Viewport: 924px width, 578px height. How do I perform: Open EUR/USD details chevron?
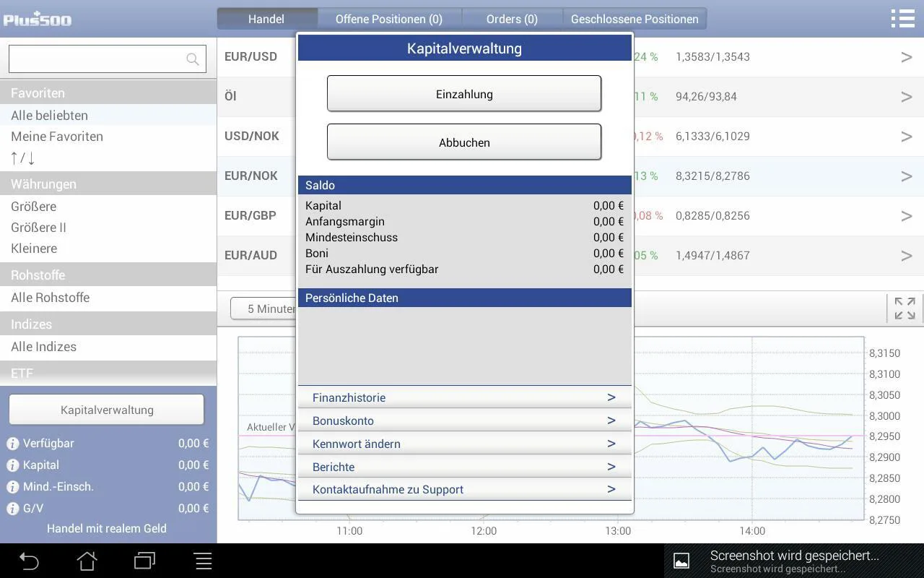pos(907,57)
